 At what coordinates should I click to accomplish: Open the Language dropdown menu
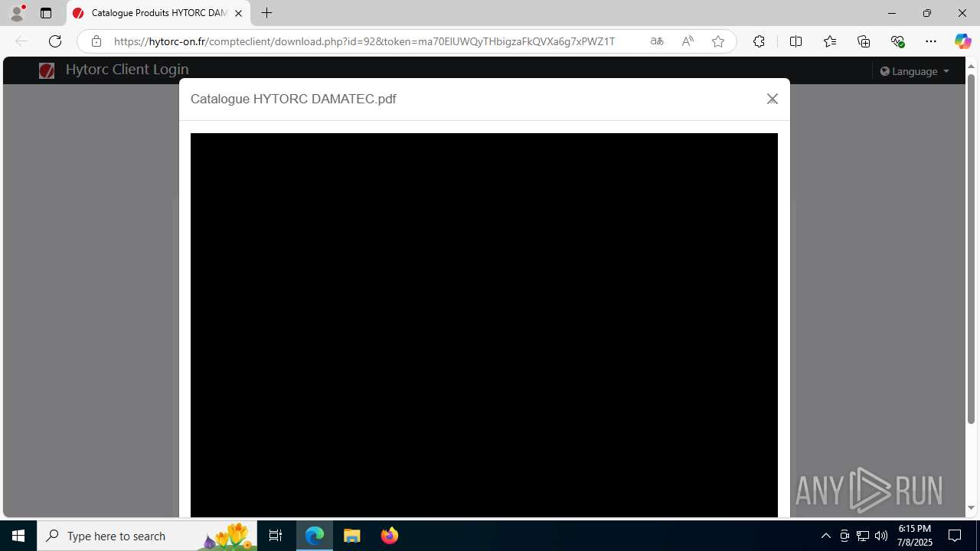[915, 71]
